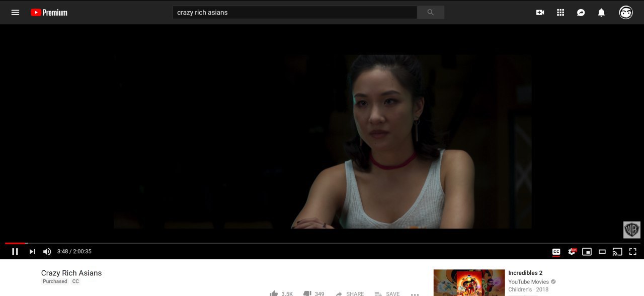Screen dimensions: 644x296
Task: Open the more actions ellipsis menu
Action: [x=415, y=294]
